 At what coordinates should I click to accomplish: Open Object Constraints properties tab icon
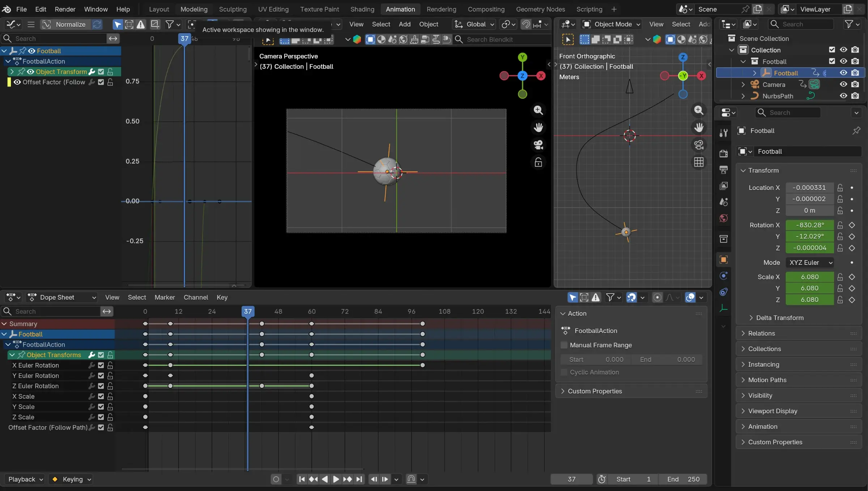point(723,292)
